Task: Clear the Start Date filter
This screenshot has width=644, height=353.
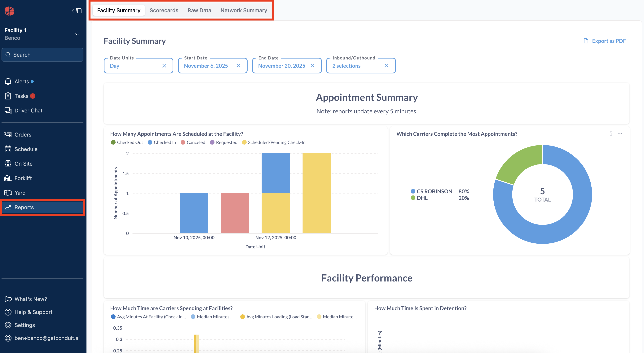Action: coord(238,66)
